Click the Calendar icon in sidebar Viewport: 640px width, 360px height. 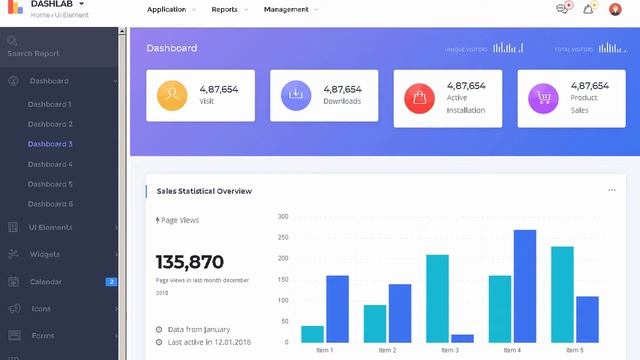coord(13,282)
